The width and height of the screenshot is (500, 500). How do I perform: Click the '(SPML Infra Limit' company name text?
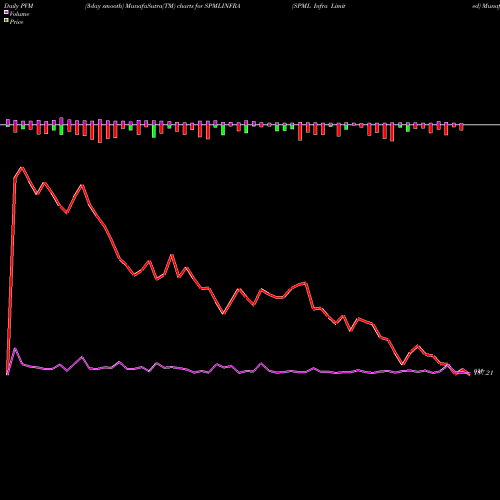tap(319, 6)
